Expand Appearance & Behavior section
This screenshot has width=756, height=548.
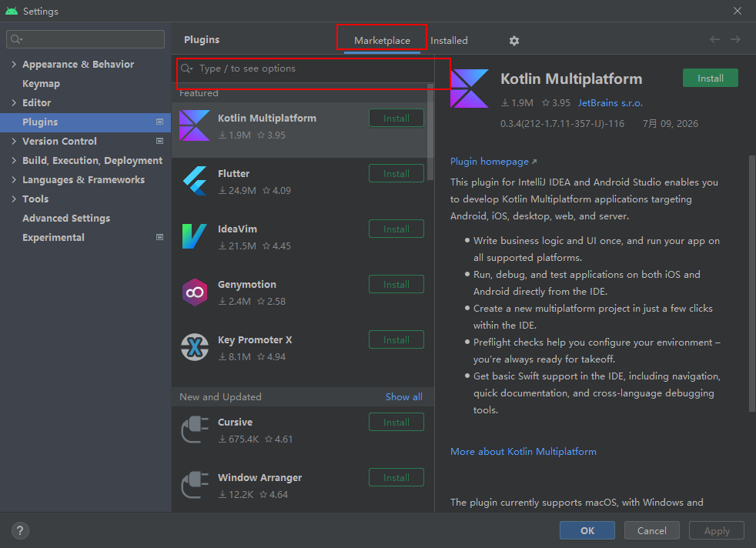(x=14, y=64)
